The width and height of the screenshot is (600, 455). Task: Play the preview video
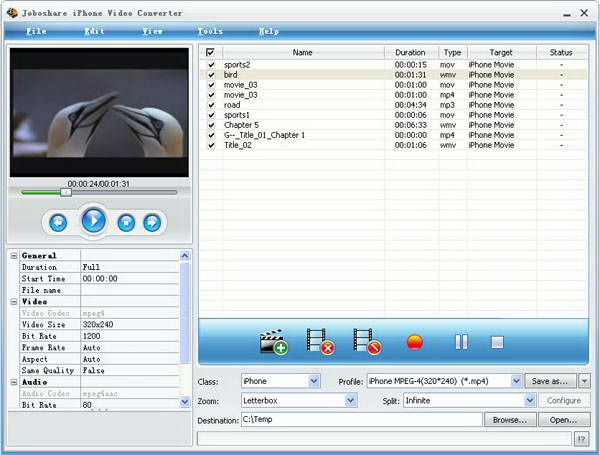[94, 221]
